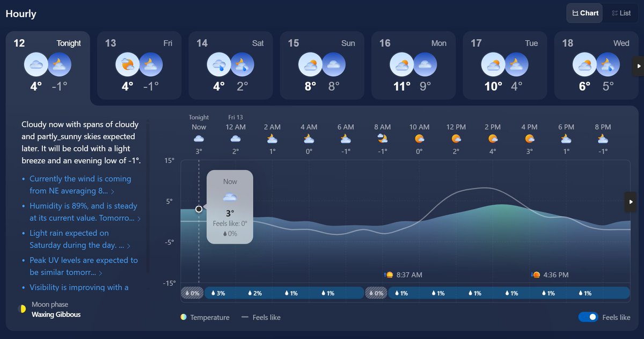Click the Feels like: 0° tooltip text
The image size is (644, 339).
coord(230,223)
